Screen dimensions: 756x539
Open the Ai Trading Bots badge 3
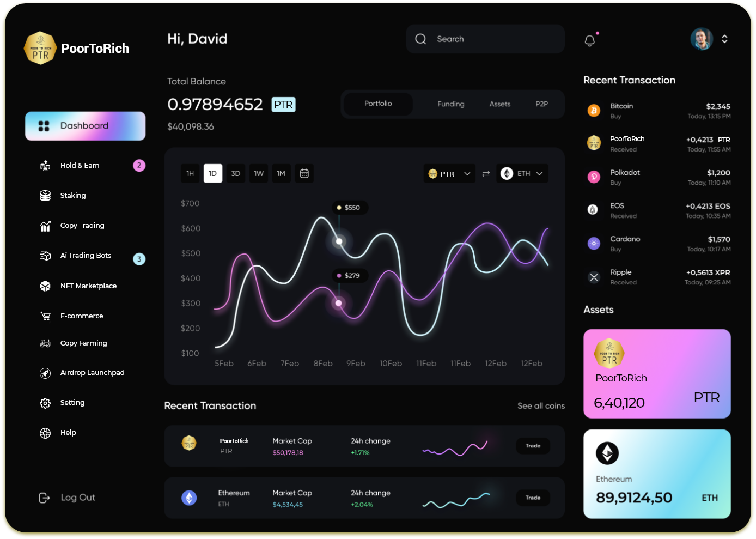tap(139, 259)
